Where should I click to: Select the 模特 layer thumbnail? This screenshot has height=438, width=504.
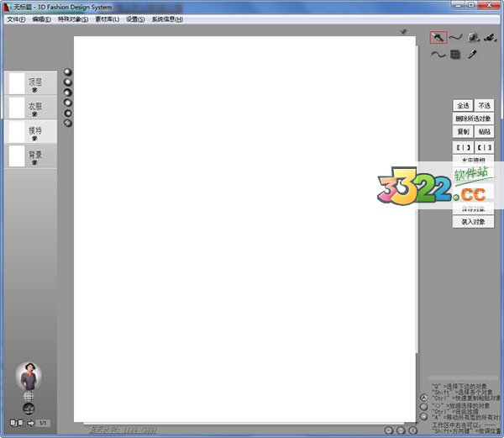click(x=17, y=131)
